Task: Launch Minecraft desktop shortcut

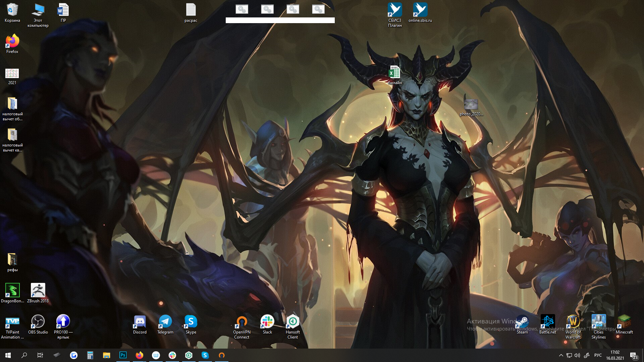Action: coord(624,324)
